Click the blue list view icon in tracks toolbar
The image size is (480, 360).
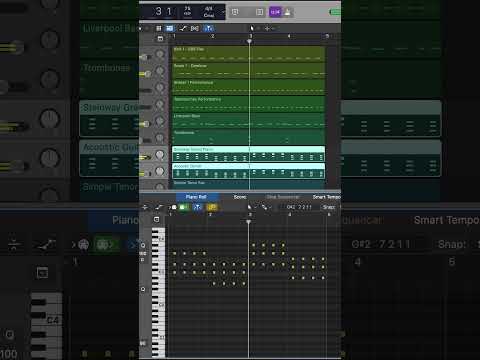pos(170,28)
